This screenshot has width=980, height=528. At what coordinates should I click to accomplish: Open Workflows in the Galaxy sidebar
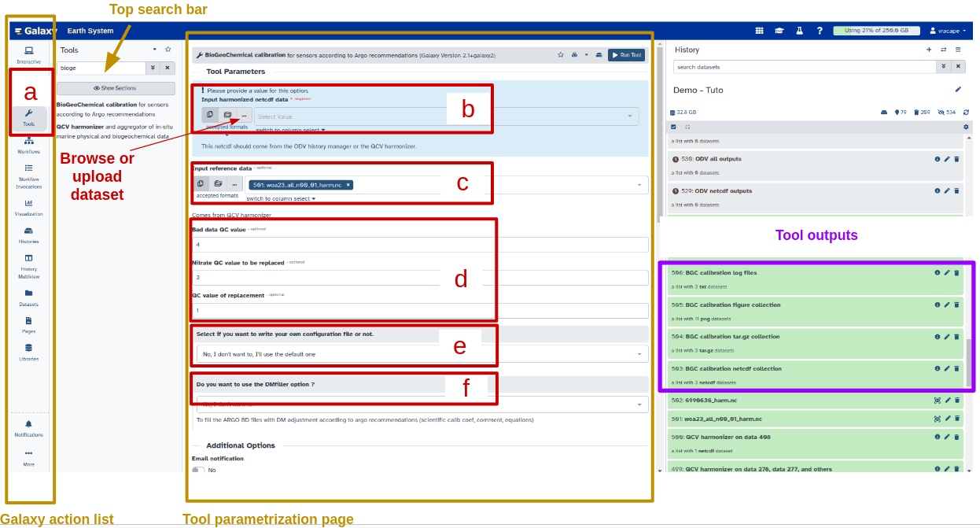tap(28, 144)
